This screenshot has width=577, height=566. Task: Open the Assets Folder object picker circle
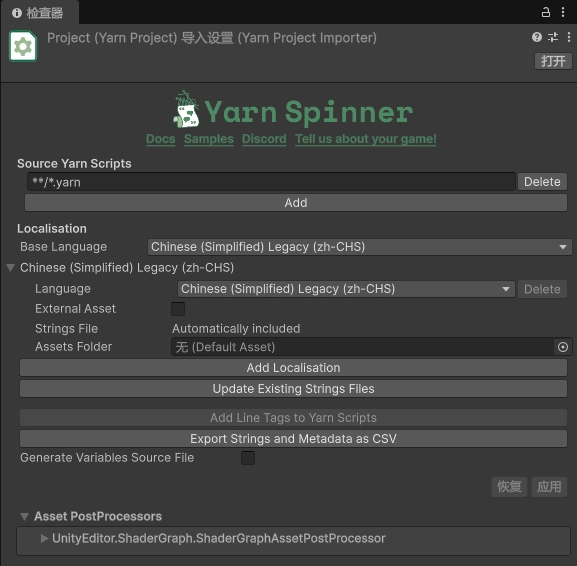pyautogui.click(x=563, y=347)
